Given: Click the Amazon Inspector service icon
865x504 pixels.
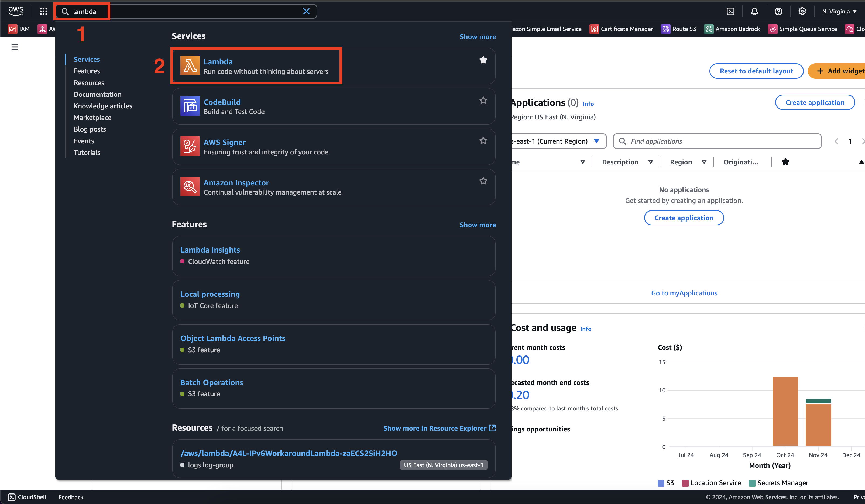Looking at the screenshot, I should click(x=190, y=186).
